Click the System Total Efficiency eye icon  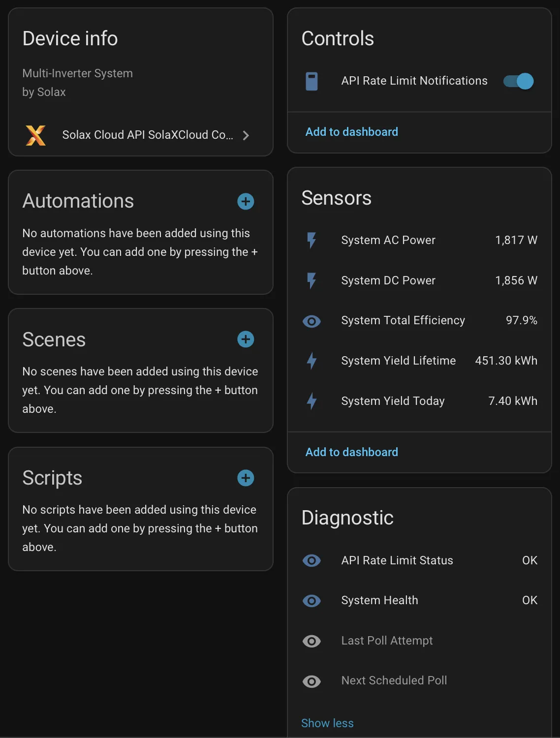(x=311, y=321)
